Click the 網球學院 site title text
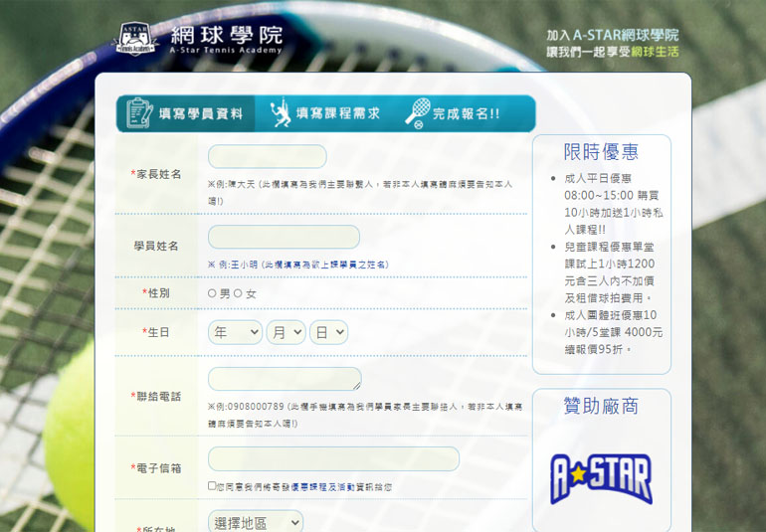The height and width of the screenshot is (532, 766). pyautogui.click(x=227, y=35)
